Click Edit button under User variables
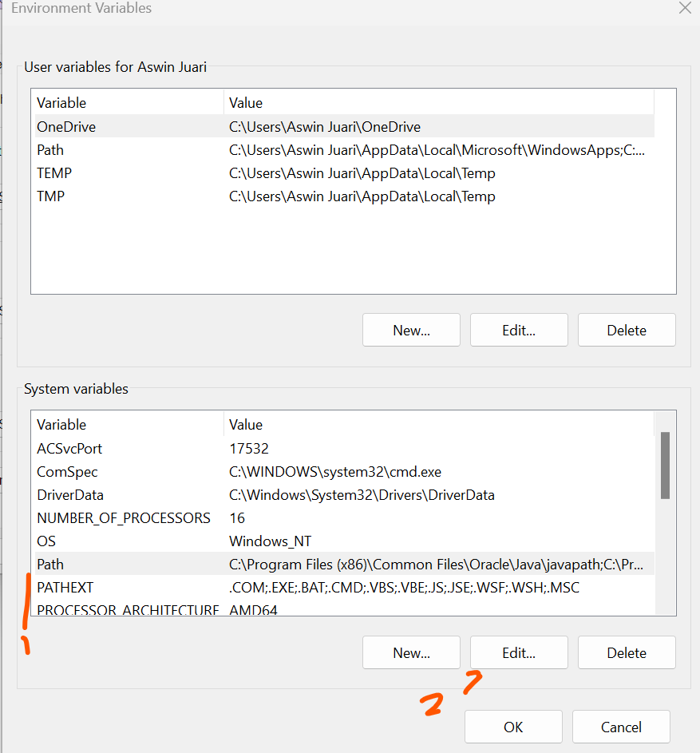The height and width of the screenshot is (753, 700). point(519,330)
